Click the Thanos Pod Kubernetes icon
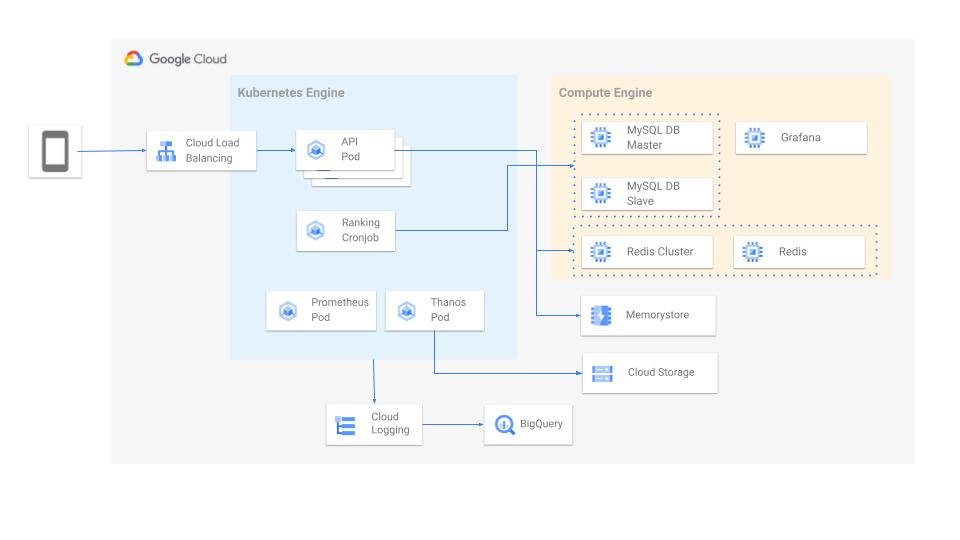The image size is (960, 540). point(407,310)
